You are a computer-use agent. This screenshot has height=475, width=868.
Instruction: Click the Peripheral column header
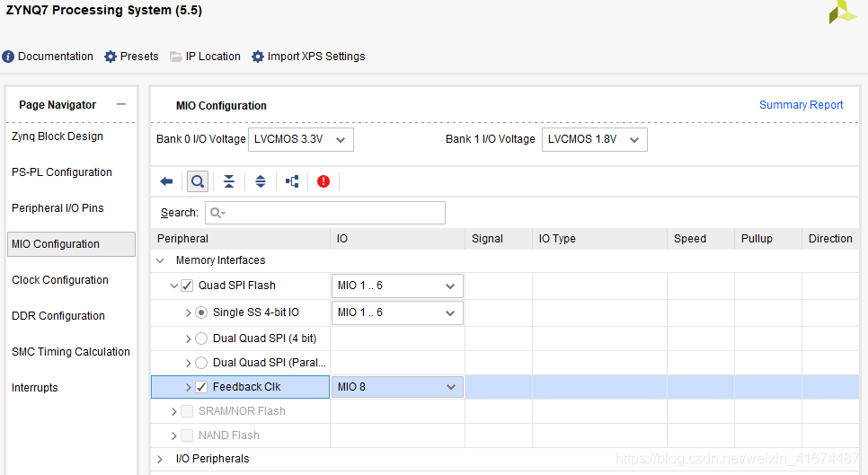(240, 239)
